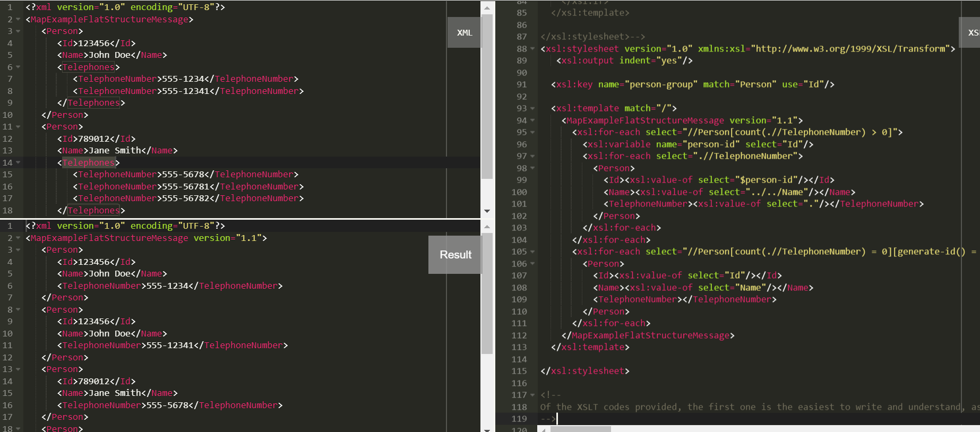Collapse the Person fold at XSLT line 106

tap(532, 264)
